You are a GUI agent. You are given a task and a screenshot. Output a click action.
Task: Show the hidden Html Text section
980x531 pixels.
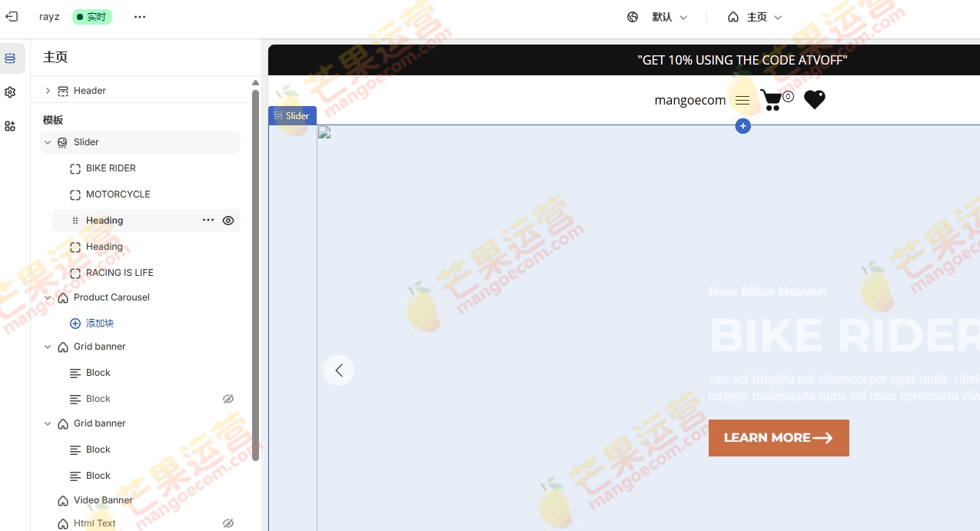coord(228,523)
